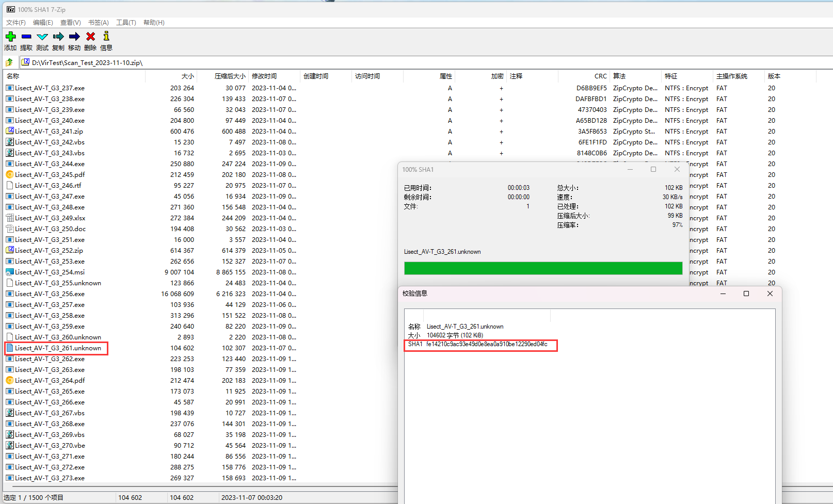This screenshot has height=504, width=833.
Task: Maximize the 校验信息 dialog
Action: click(746, 294)
